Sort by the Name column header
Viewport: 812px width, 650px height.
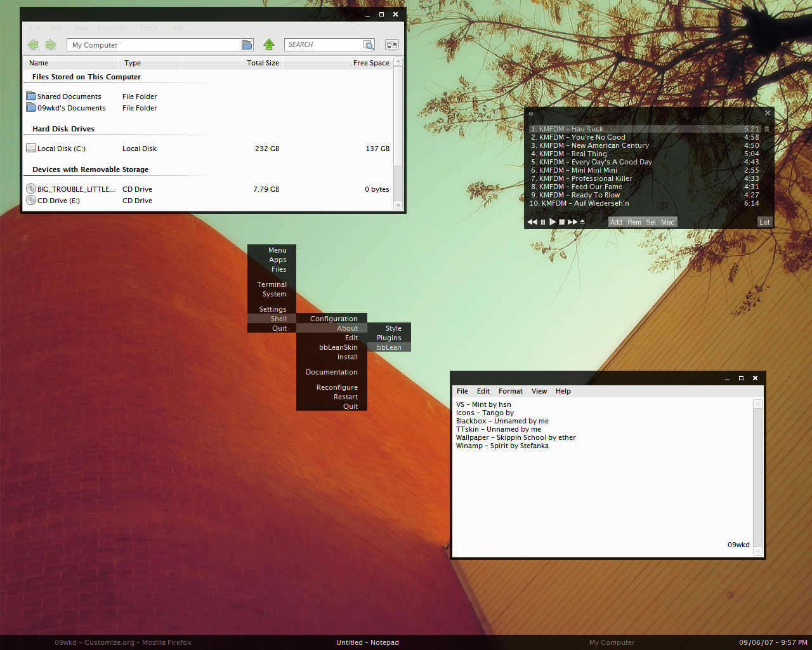click(x=70, y=63)
